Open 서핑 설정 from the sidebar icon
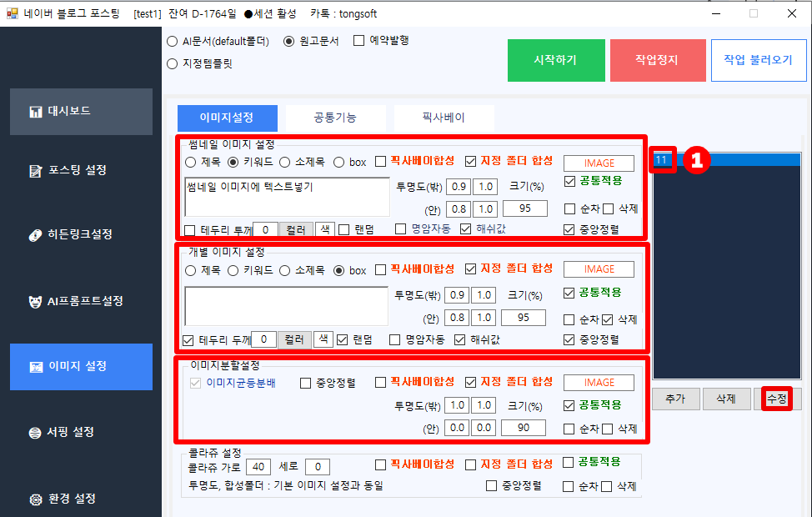812x517 pixels. point(36,433)
